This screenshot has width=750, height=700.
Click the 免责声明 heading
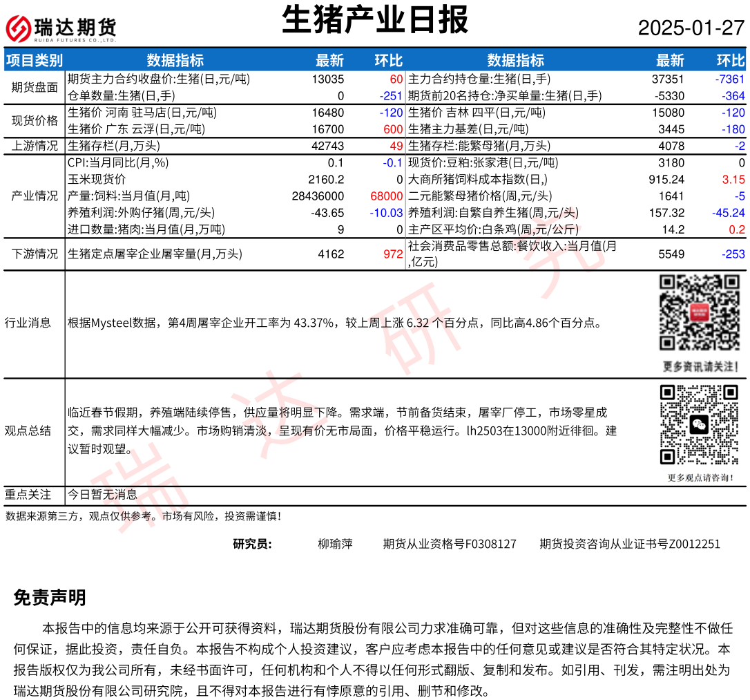50,598
